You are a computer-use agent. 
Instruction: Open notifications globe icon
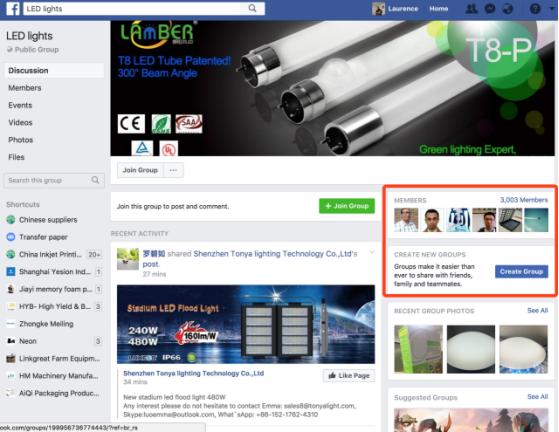coord(508,9)
